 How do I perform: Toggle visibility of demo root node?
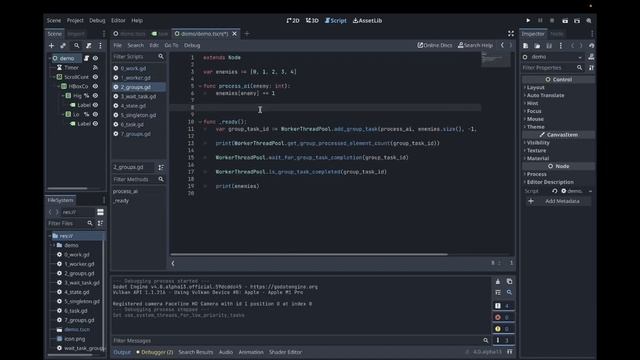click(x=95, y=58)
